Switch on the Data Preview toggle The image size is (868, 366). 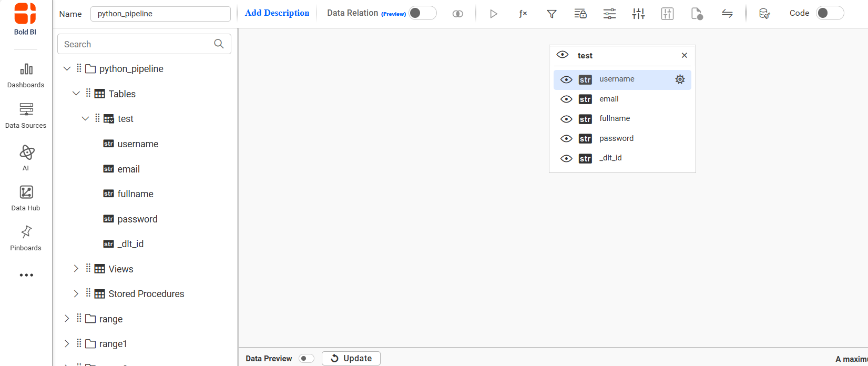pyautogui.click(x=306, y=359)
